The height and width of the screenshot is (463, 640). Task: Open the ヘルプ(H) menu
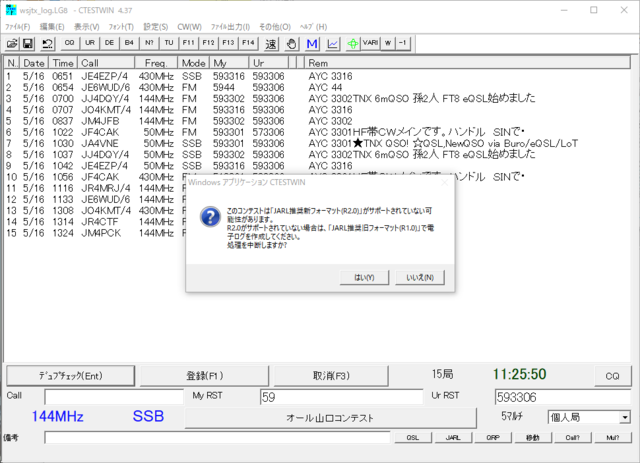tap(313, 27)
